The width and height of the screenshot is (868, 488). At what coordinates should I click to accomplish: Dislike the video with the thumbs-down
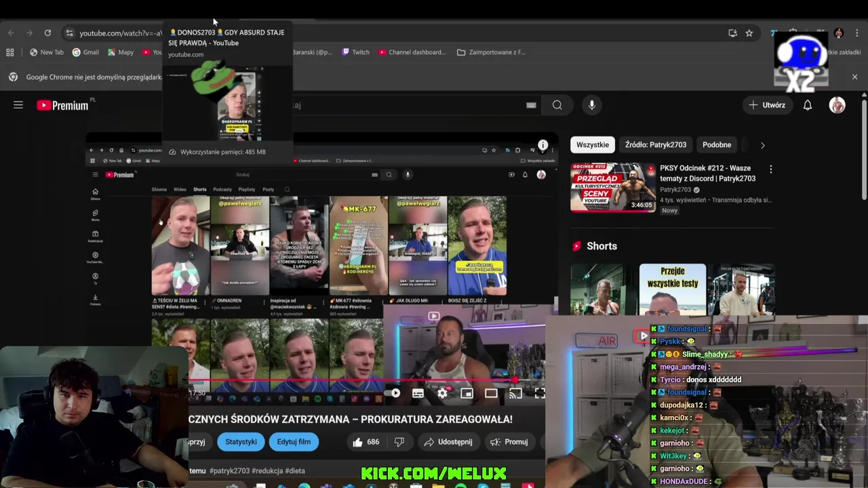click(x=399, y=442)
